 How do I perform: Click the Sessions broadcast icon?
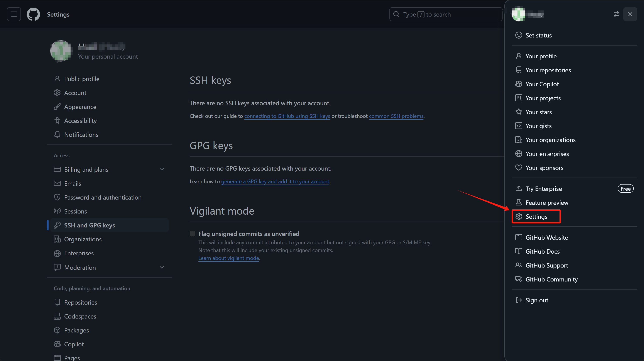(57, 211)
